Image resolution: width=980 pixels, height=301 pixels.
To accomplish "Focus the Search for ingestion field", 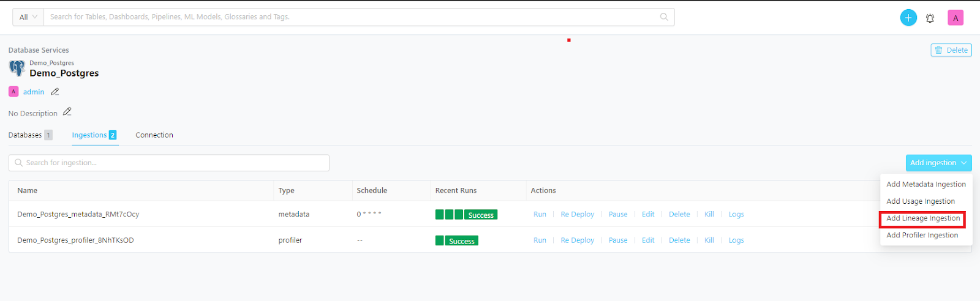I will click(x=169, y=163).
